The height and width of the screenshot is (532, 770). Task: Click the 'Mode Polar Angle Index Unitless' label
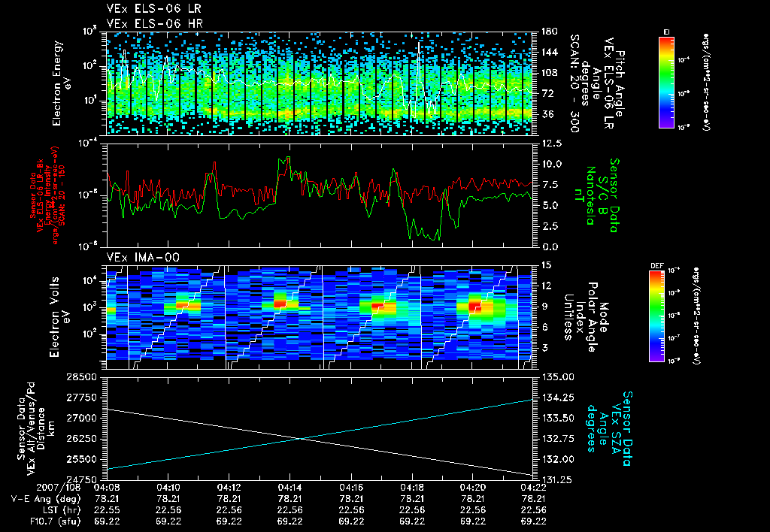pyautogui.click(x=586, y=316)
